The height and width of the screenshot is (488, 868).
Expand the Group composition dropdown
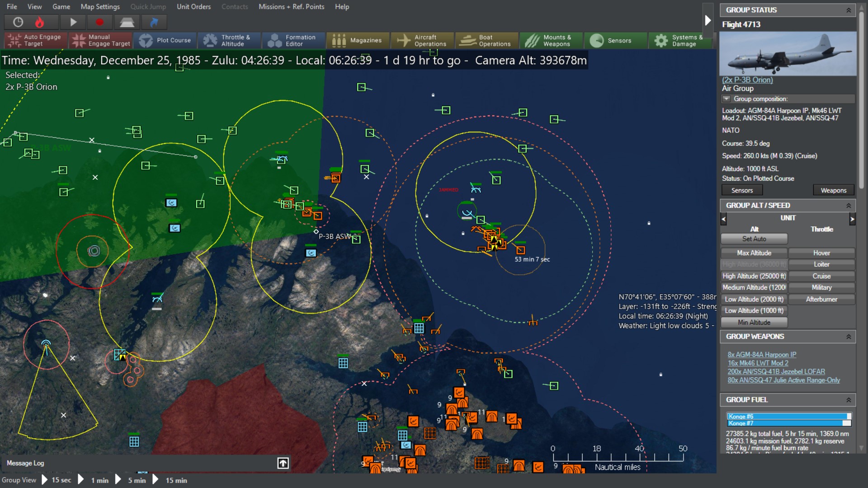pyautogui.click(x=726, y=99)
